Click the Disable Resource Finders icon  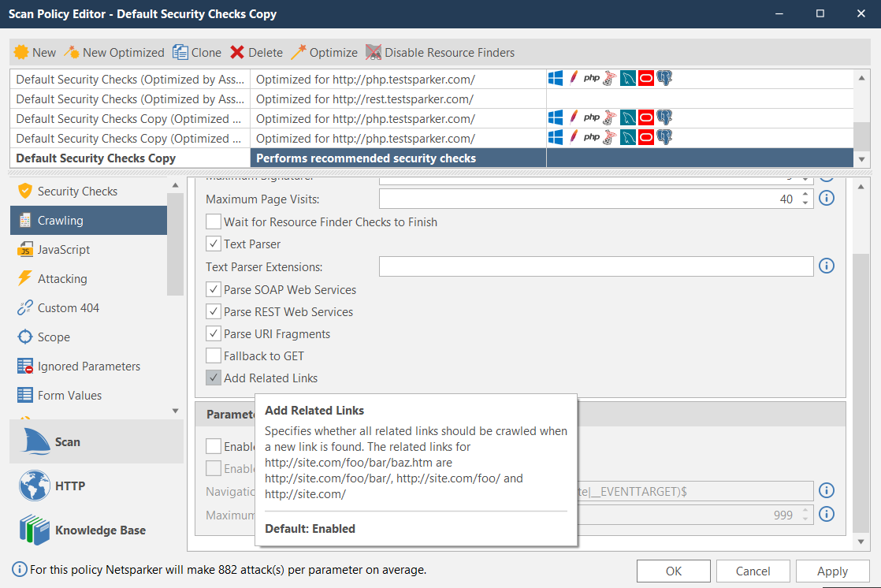pos(373,53)
